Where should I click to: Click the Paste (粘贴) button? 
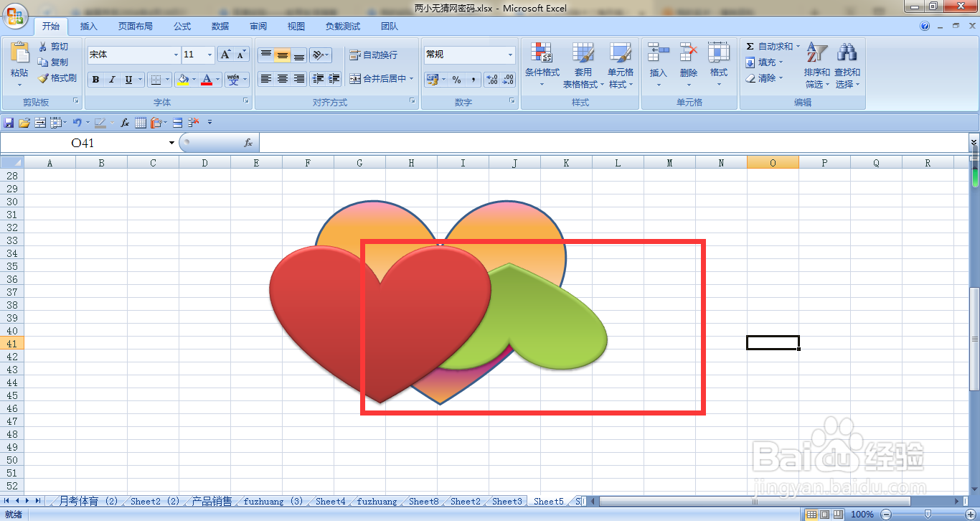pyautogui.click(x=19, y=64)
